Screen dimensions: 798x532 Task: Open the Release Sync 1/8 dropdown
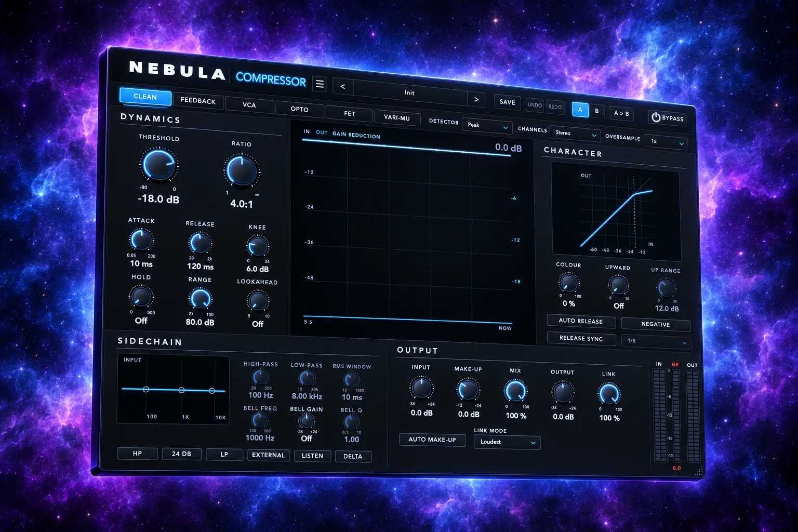(x=656, y=341)
